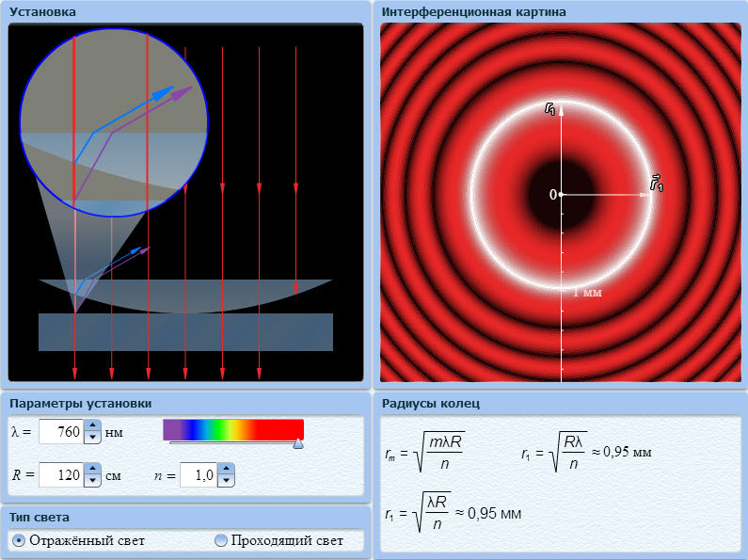The width and height of the screenshot is (748, 560).
Task: Click the 'см' unit label next to R
Action: tap(113, 476)
